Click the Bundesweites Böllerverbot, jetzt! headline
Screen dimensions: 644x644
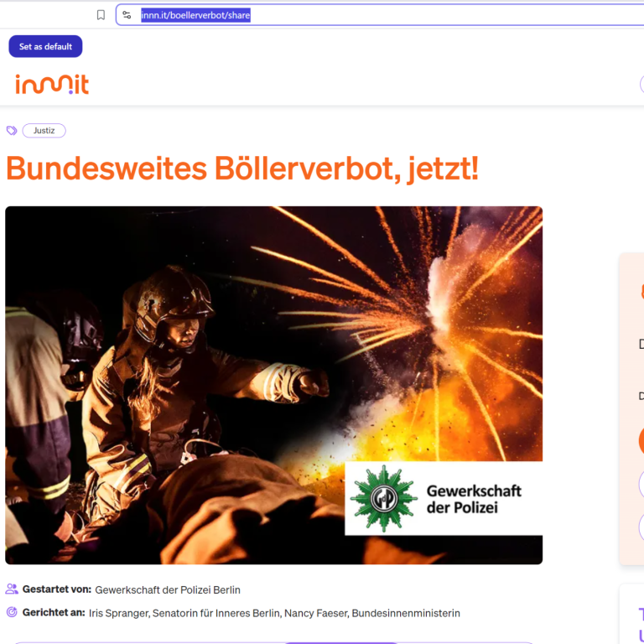[x=242, y=169]
